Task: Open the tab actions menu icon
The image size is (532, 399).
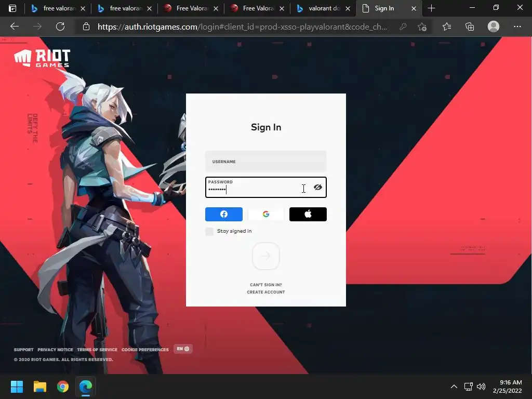Action: pos(12,8)
